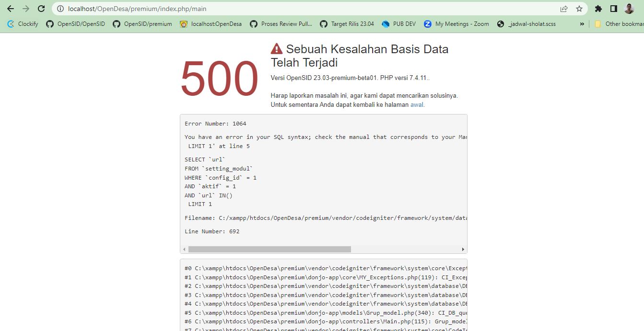
Task: Click the large 500 error code
Action: point(220,79)
